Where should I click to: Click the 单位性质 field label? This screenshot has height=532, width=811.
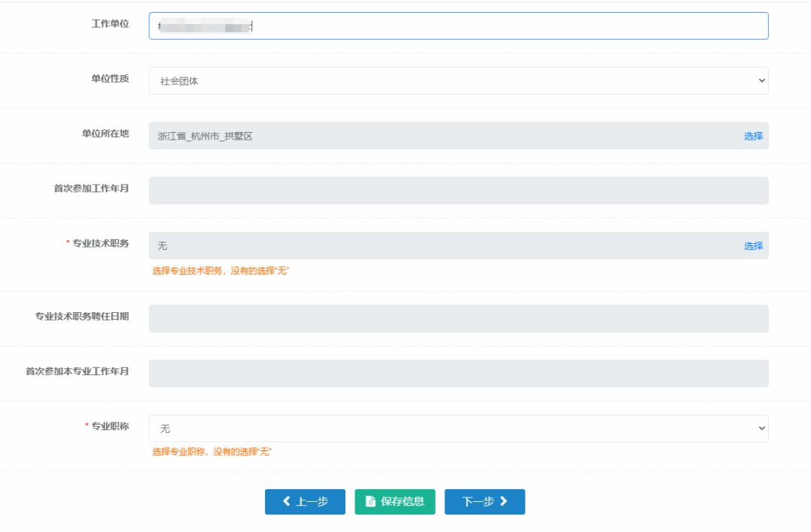coord(110,79)
